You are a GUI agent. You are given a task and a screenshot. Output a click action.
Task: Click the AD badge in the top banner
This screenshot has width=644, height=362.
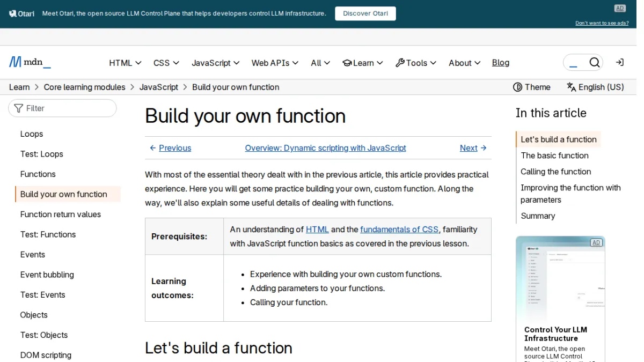coord(620,9)
